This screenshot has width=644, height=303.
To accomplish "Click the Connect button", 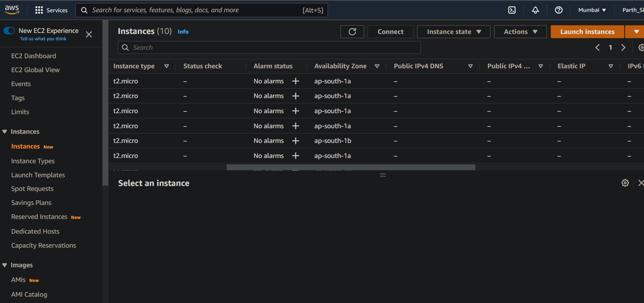I will [x=390, y=32].
